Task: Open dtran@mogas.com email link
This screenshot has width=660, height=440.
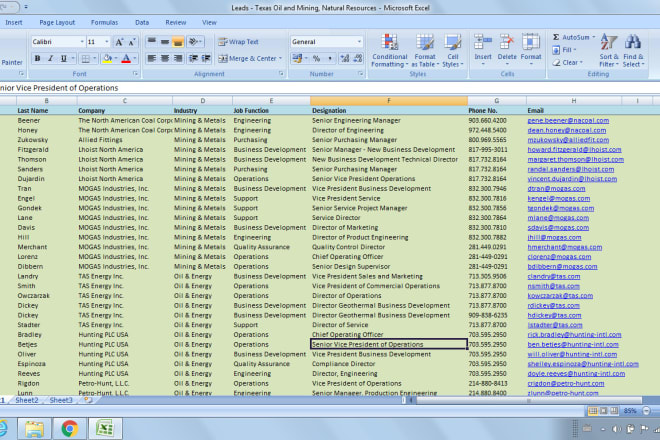Action: [556, 189]
